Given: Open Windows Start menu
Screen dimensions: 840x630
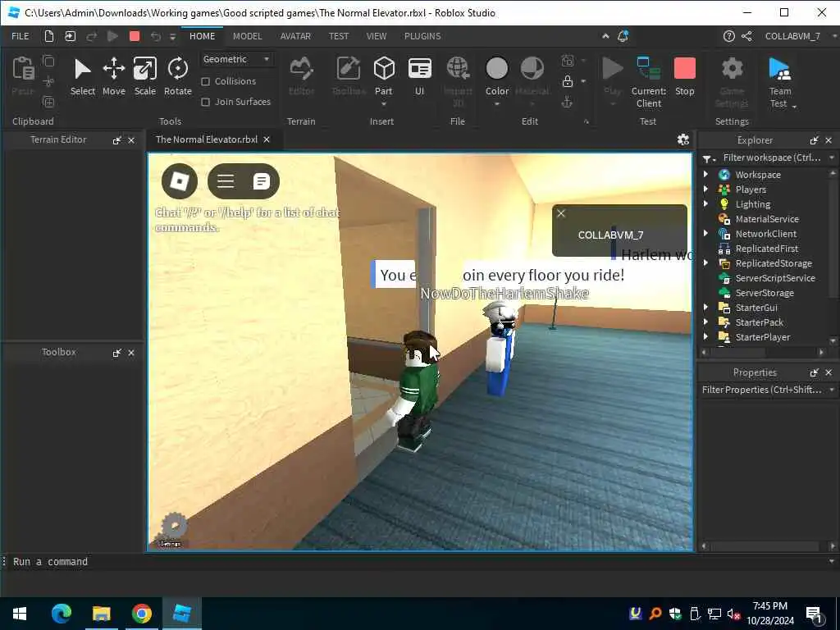Looking at the screenshot, I should (x=20, y=614).
